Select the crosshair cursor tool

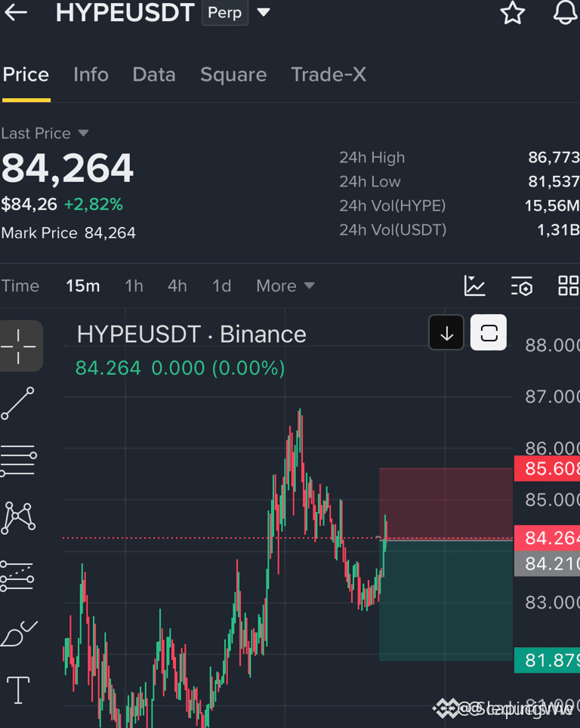click(19, 347)
